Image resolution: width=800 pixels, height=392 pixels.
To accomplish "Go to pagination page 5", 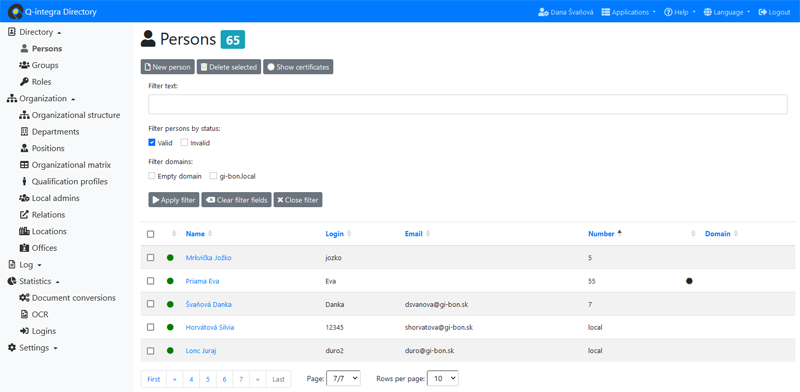I will 208,379.
